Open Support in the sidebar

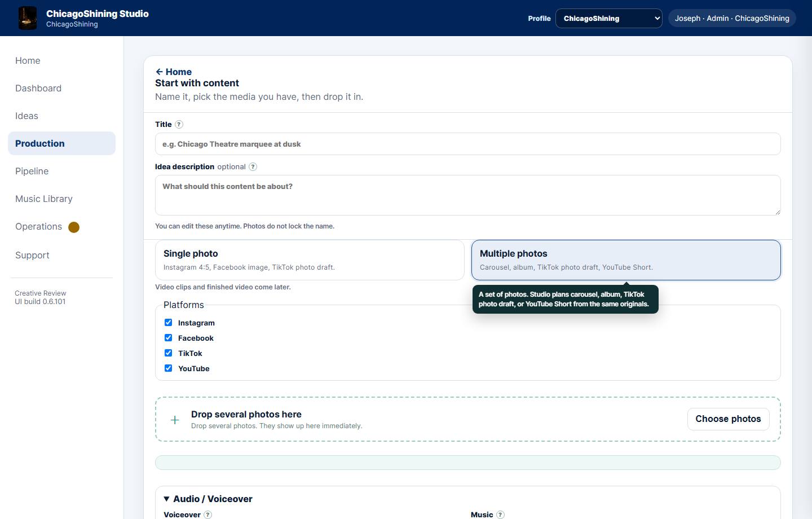pyautogui.click(x=61, y=255)
